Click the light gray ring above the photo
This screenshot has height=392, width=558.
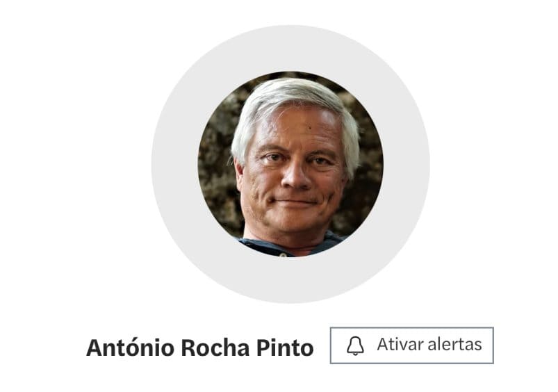(290, 48)
